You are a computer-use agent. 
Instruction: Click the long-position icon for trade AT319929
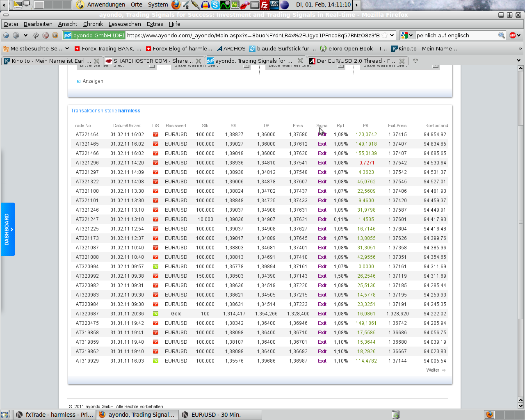(x=155, y=361)
